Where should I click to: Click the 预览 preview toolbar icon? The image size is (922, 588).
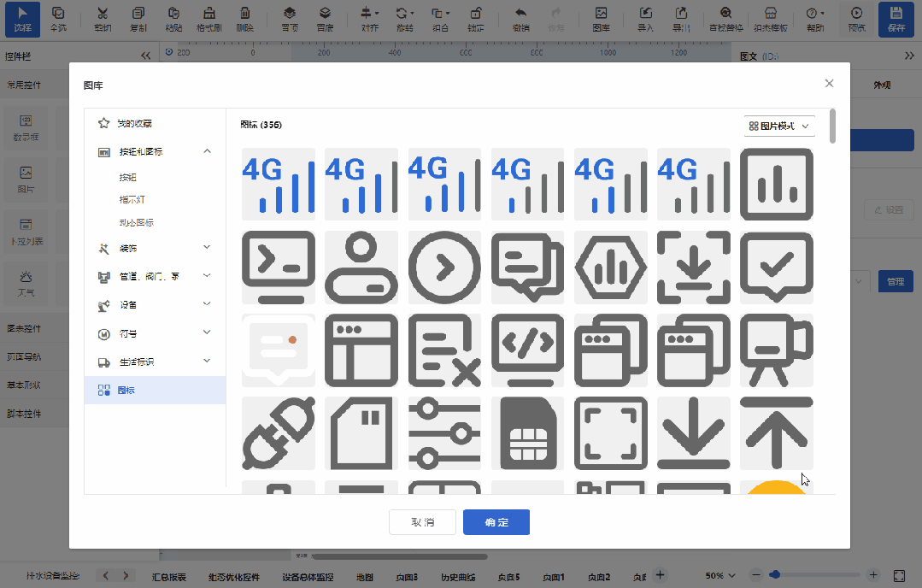857,19
